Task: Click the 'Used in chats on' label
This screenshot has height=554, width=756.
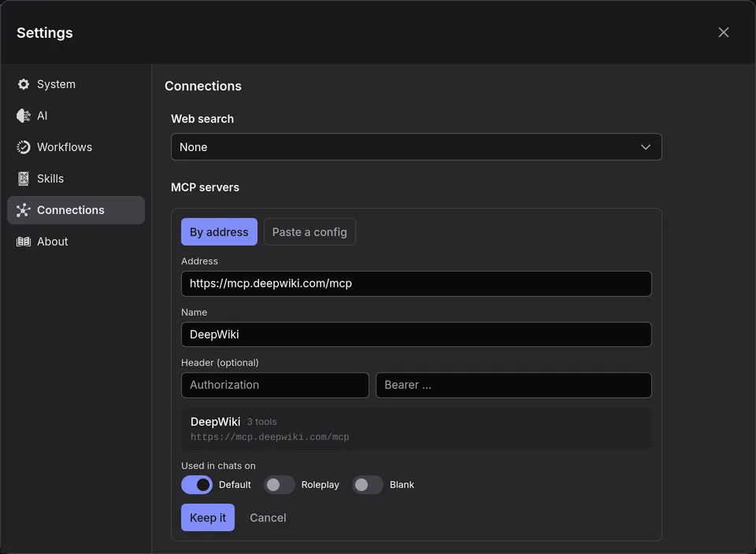Action: 218,466
